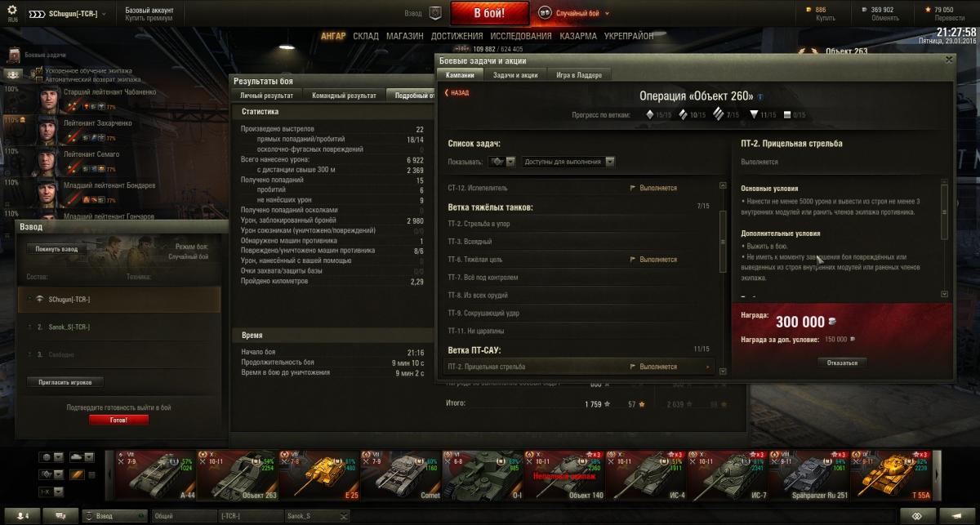This screenshot has width=980, height=525.
Task: Open the УКРЕПРАЙОН menu tab
Action: click(x=629, y=36)
